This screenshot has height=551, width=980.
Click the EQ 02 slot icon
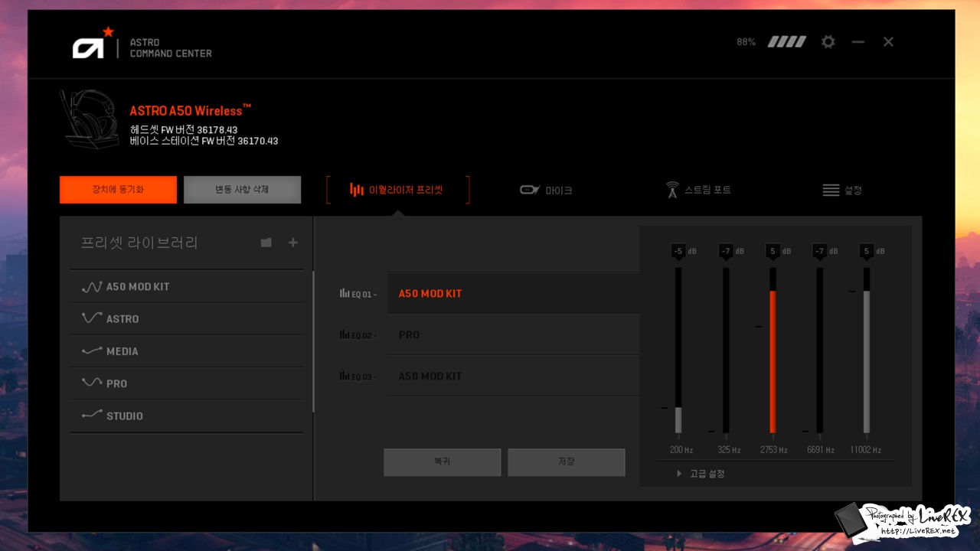click(x=345, y=334)
